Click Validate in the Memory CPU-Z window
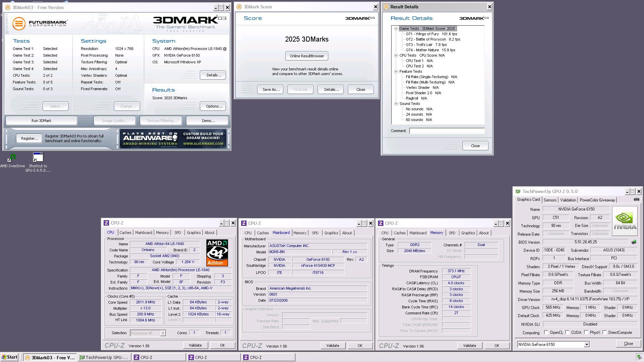This screenshot has width=644, height=362. click(x=469, y=346)
